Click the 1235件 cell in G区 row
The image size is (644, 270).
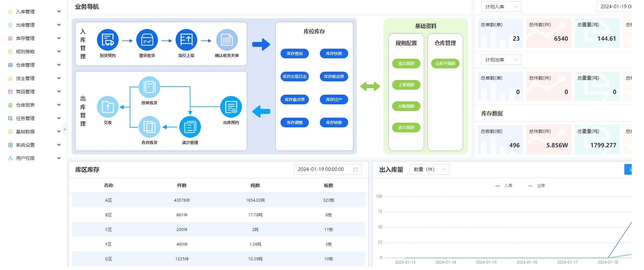pyautogui.click(x=182, y=259)
